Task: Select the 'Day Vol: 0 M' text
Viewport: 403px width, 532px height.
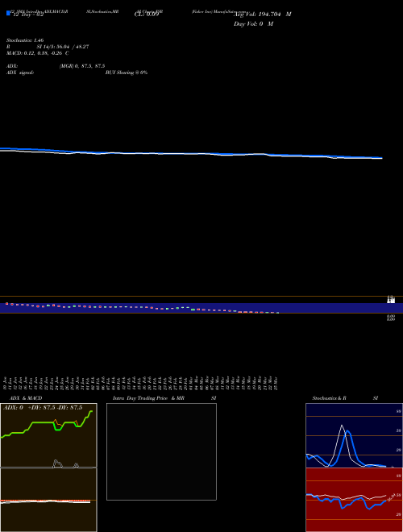Action: coord(253,24)
